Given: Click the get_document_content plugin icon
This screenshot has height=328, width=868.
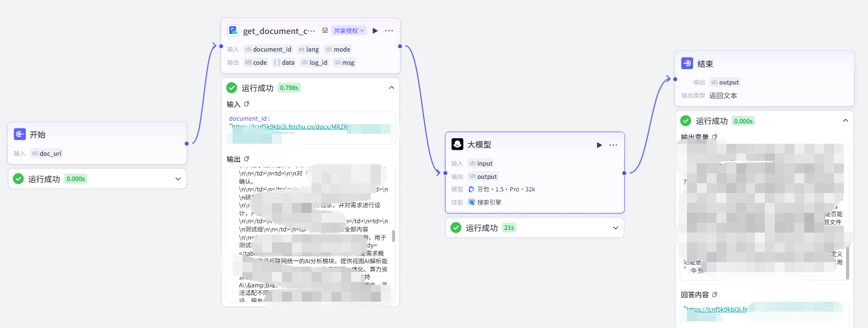Looking at the screenshot, I should [233, 30].
